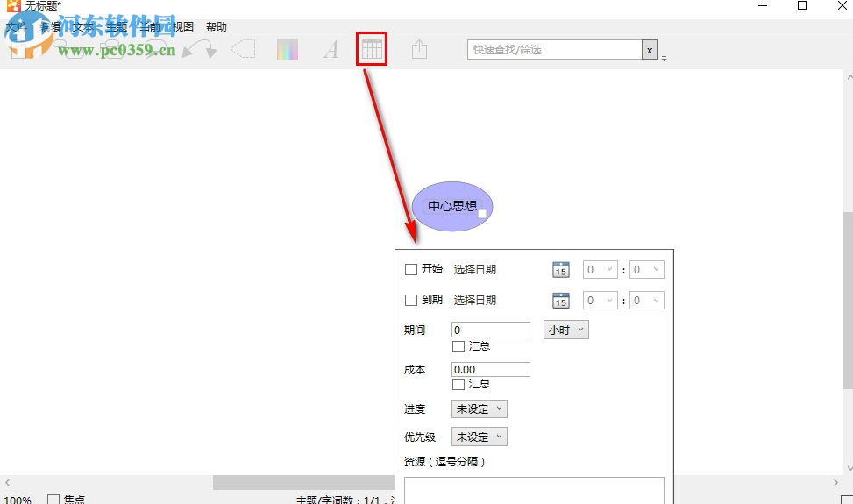The image size is (853, 504).
Task: Tick 汇总 checkbox under 成本
Action: (x=458, y=385)
